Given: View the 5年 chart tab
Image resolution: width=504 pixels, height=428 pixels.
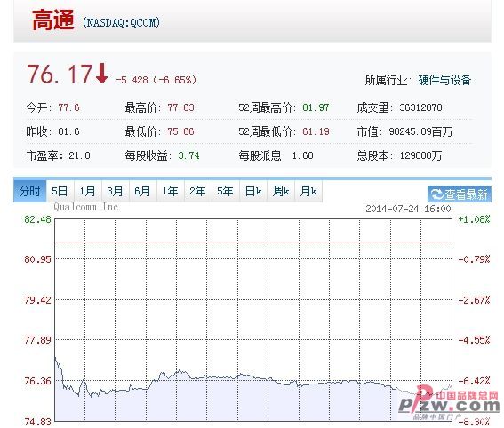Looking at the screenshot, I should coord(226,192).
